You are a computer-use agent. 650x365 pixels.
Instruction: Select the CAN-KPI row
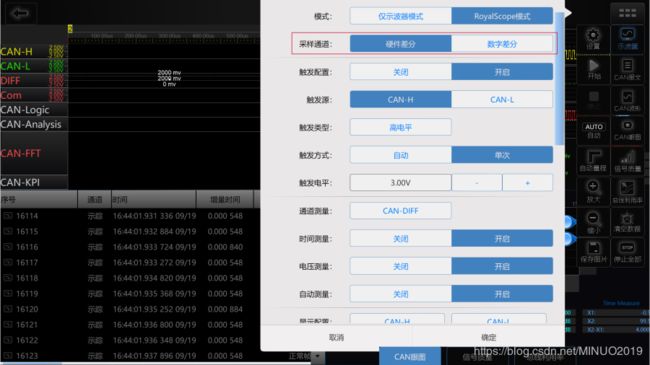[x=34, y=182]
